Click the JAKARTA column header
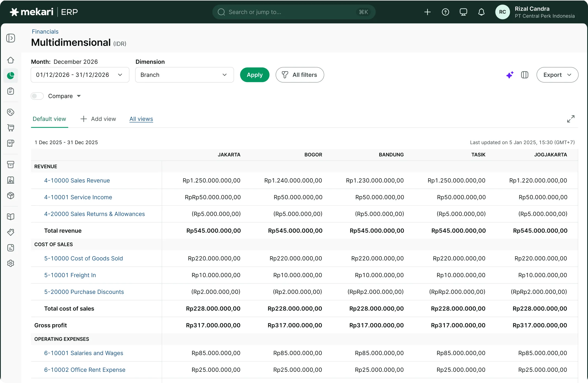 pyautogui.click(x=229, y=155)
